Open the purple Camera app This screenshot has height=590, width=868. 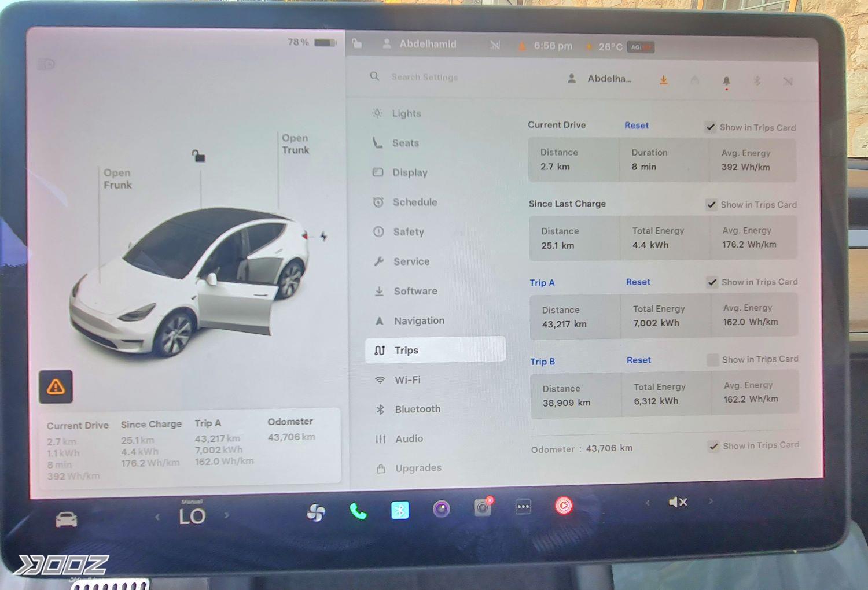click(442, 509)
